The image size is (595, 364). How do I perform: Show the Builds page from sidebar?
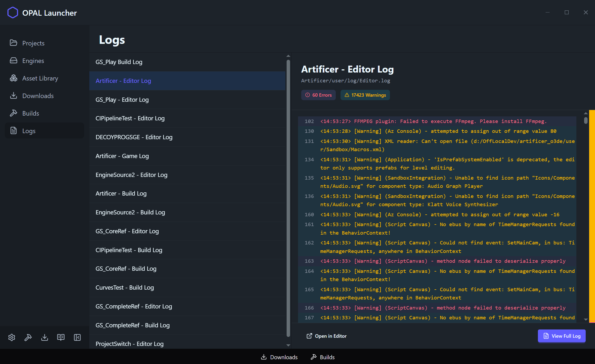[x=44, y=113]
